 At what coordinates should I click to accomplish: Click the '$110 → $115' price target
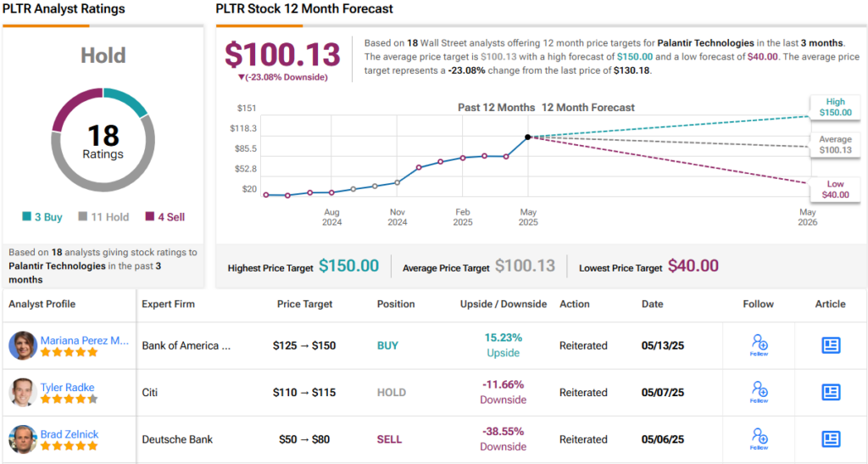pos(304,393)
